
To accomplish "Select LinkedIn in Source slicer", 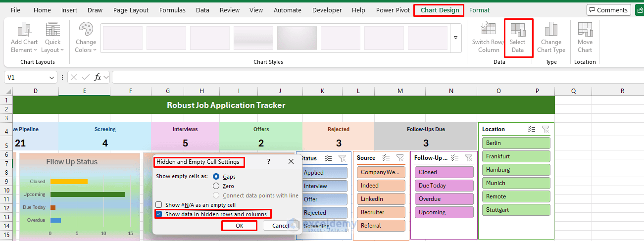I will (381, 199).
